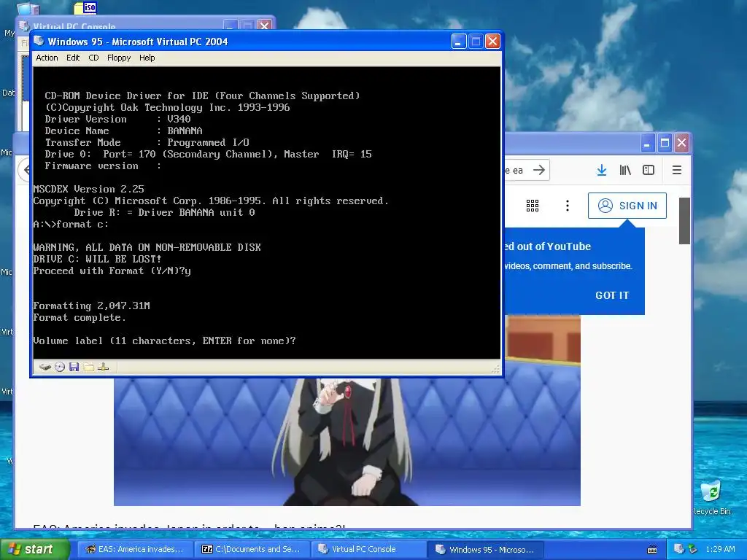Click the hard disk activity status icon

point(44,367)
